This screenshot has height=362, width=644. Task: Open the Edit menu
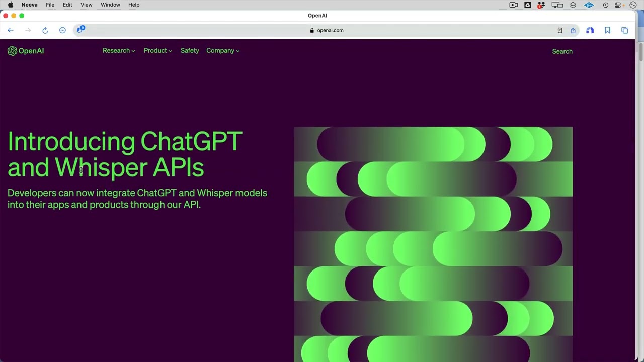[x=67, y=5]
